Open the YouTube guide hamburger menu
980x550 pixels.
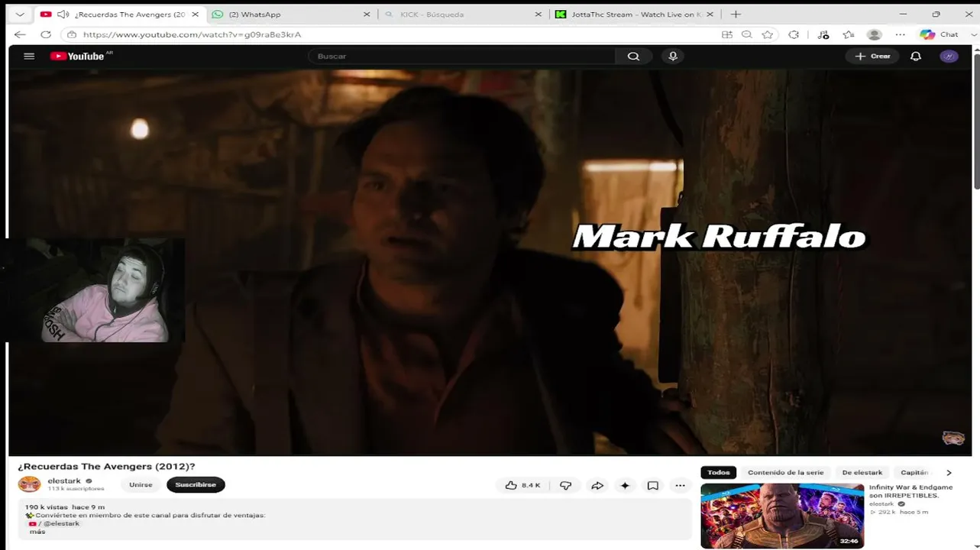[x=29, y=56]
